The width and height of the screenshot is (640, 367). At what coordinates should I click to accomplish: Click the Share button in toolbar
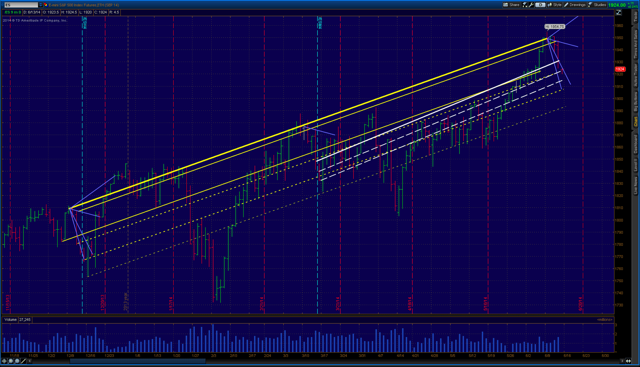(x=511, y=5)
